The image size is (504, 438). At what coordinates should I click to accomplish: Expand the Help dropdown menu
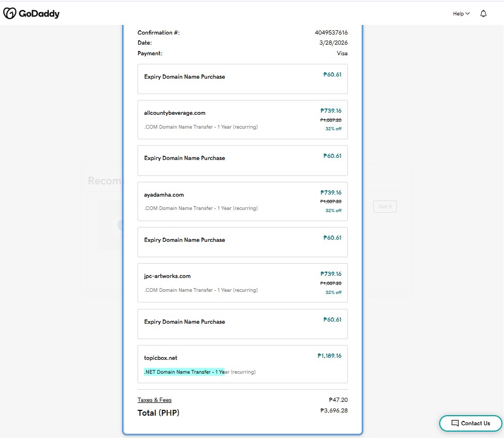point(461,14)
